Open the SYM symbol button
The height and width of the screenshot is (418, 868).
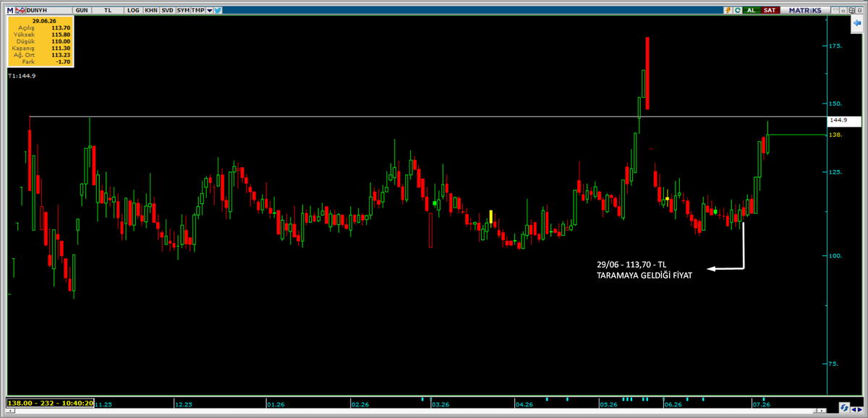(183, 10)
